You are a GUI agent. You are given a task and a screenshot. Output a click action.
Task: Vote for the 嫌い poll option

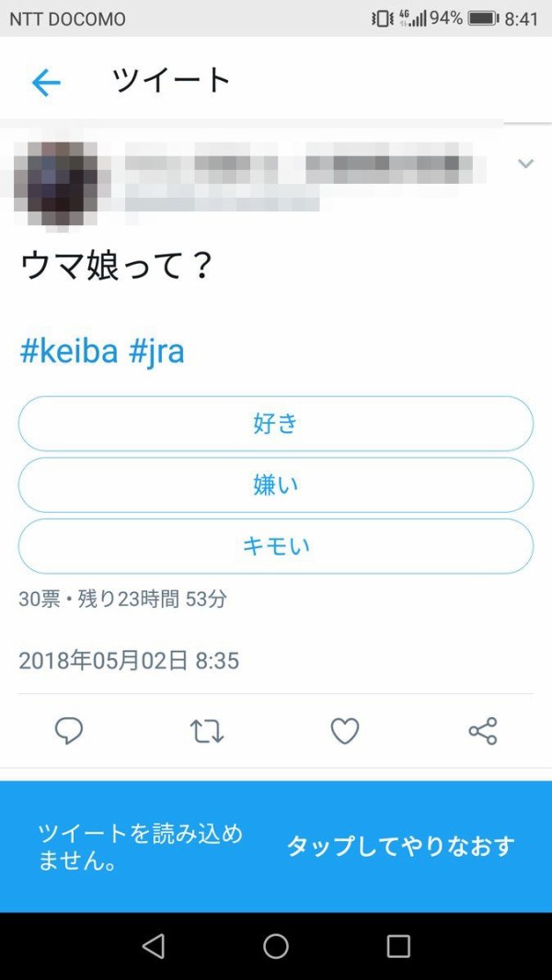click(x=276, y=484)
